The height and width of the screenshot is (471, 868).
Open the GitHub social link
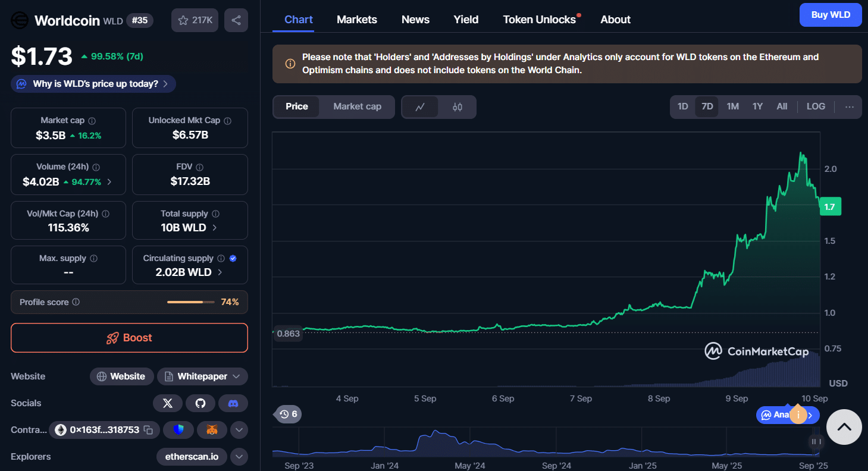pos(200,403)
